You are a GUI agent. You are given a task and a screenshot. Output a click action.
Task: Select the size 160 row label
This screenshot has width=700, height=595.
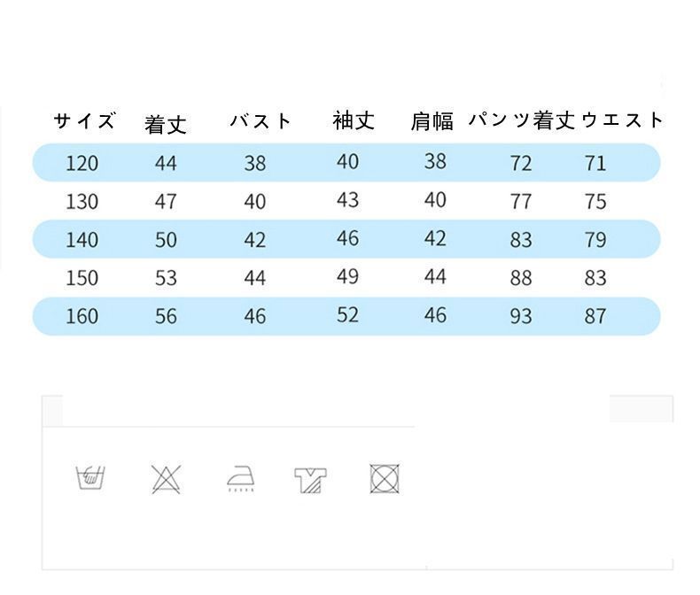pyautogui.click(x=82, y=316)
